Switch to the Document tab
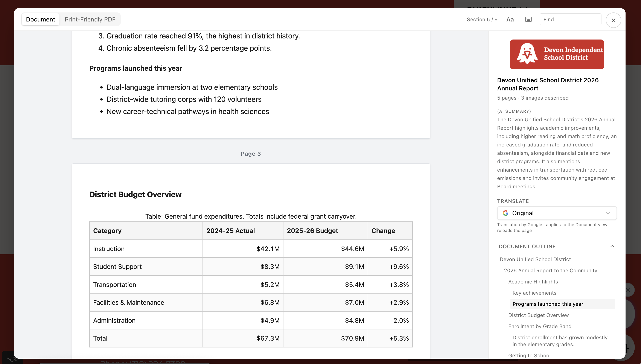This screenshot has width=641, height=364. [x=41, y=19]
